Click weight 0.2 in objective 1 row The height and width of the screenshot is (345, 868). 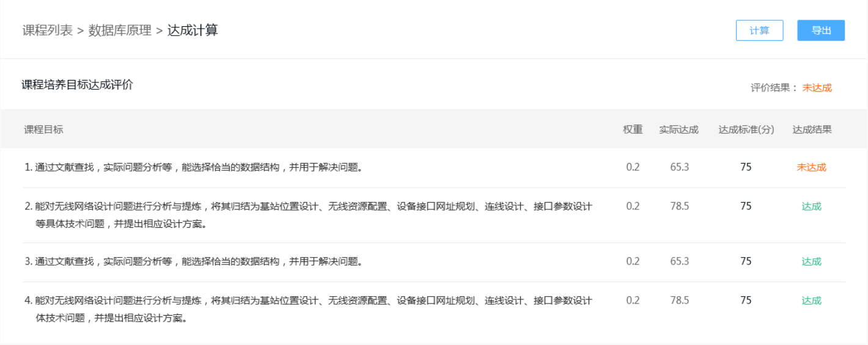[633, 167]
